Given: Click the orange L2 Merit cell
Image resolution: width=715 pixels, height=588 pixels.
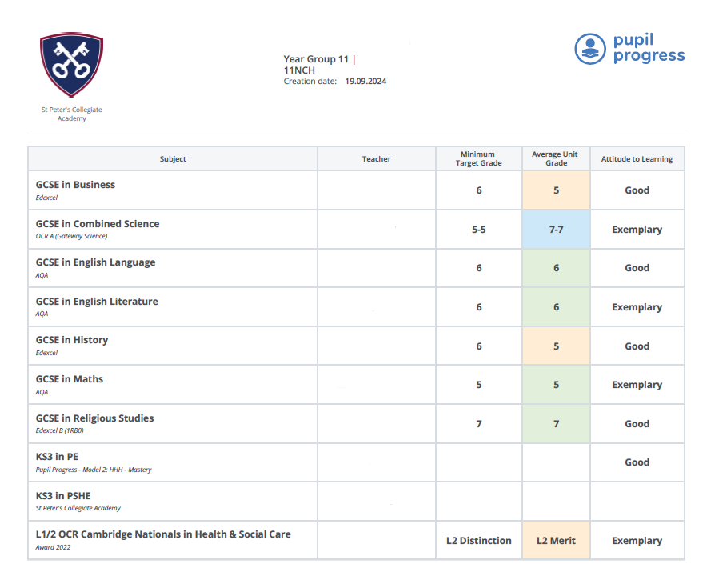Looking at the screenshot, I should point(556,541).
